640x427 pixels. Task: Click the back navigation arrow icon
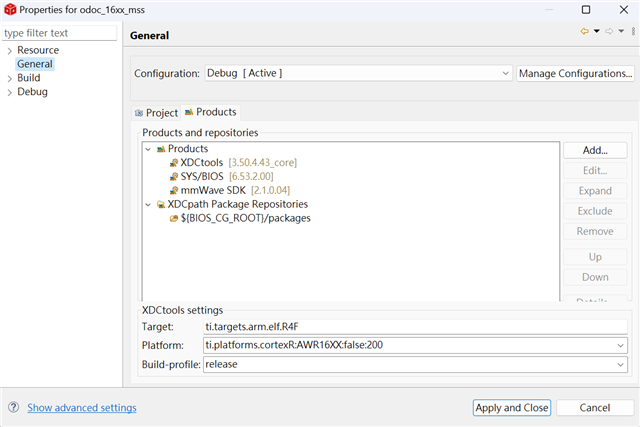pos(584,31)
